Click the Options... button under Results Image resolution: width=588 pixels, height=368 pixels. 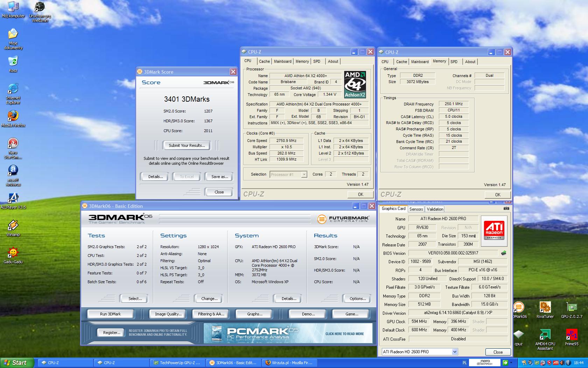click(358, 299)
